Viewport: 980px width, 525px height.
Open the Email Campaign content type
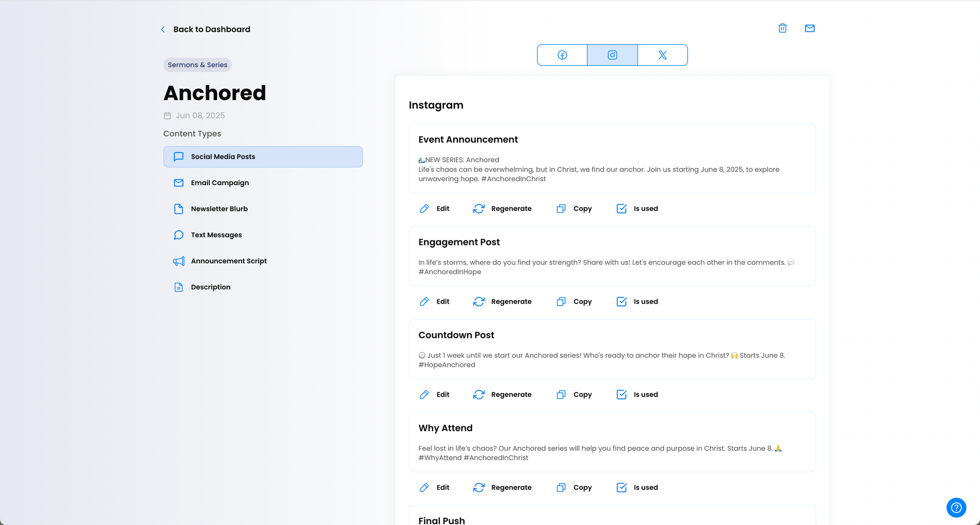263,183
